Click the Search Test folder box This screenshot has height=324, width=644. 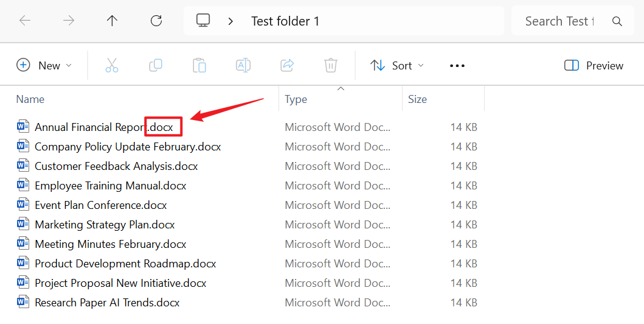(x=559, y=21)
